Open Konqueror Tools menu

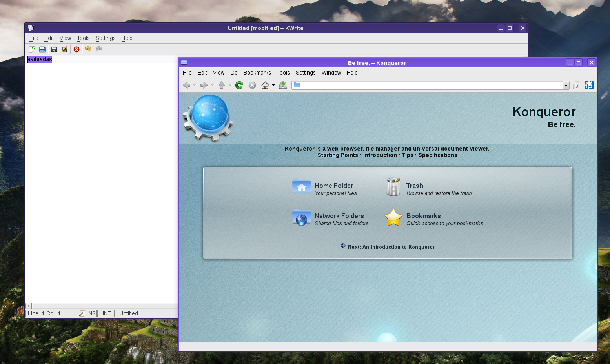tap(283, 73)
